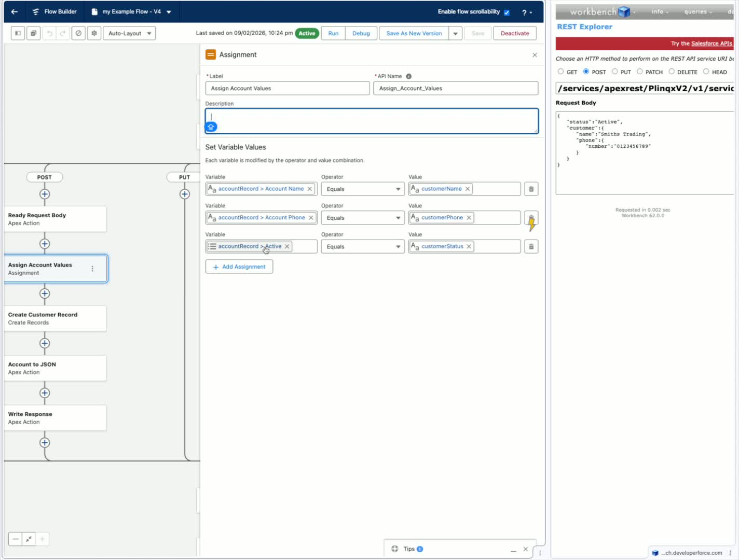Image resolution: width=739 pixels, height=560 pixels.
Task: Click the Run button
Action: (333, 34)
